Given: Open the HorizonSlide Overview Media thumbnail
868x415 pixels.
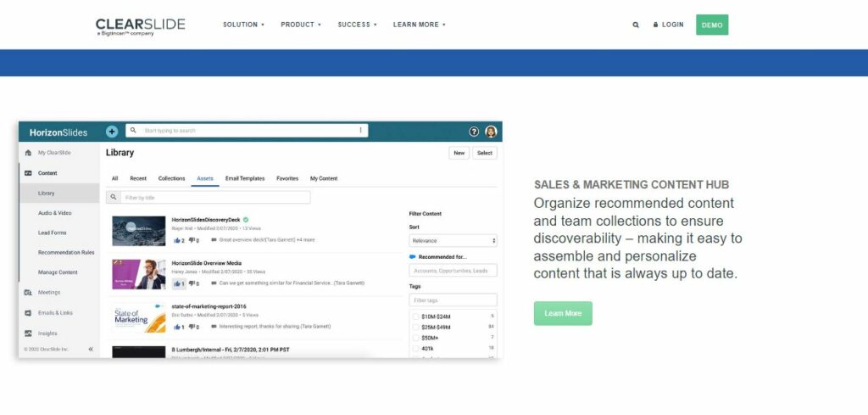Looking at the screenshot, I should [138, 274].
